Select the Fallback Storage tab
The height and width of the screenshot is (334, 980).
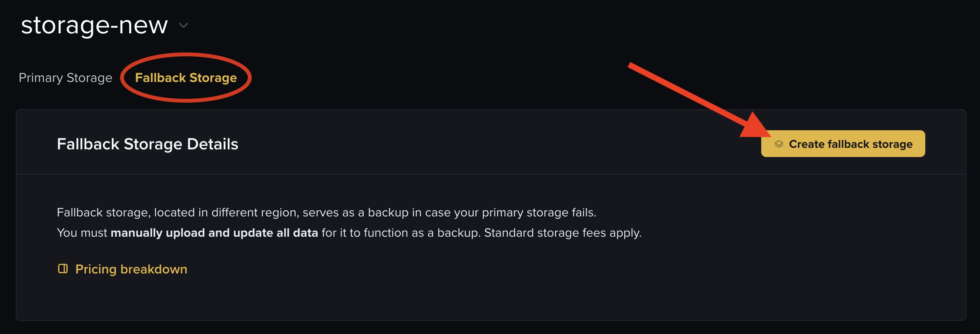pos(186,78)
